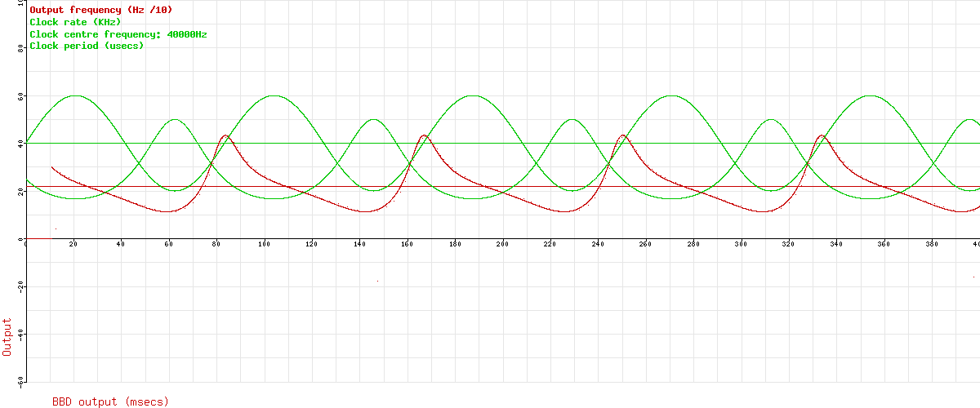Click the 100 tick label on x-axis
This screenshot has width=980, height=408.
(264, 244)
